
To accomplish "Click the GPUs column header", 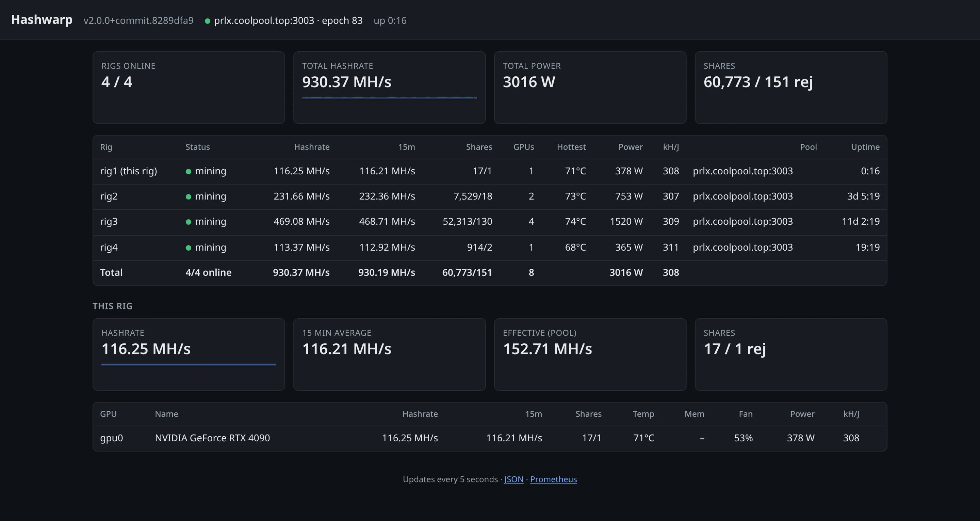I will coord(523,147).
